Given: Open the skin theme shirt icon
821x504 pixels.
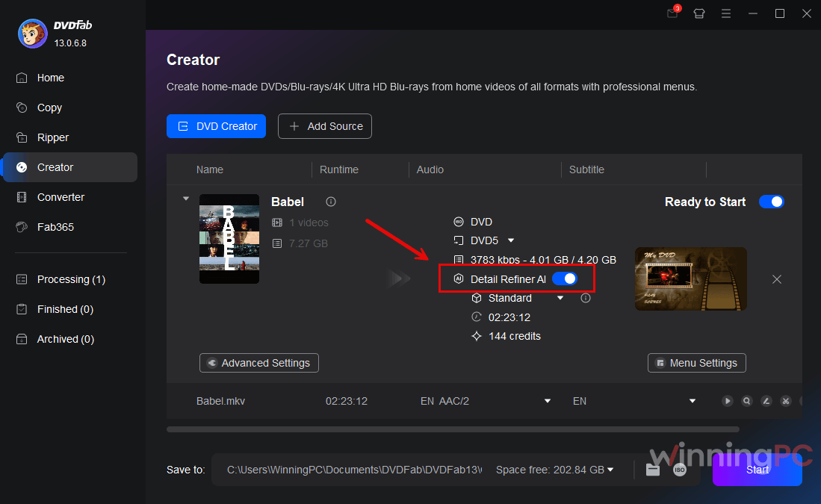Looking at the screenshot, I should click(699, 13).
